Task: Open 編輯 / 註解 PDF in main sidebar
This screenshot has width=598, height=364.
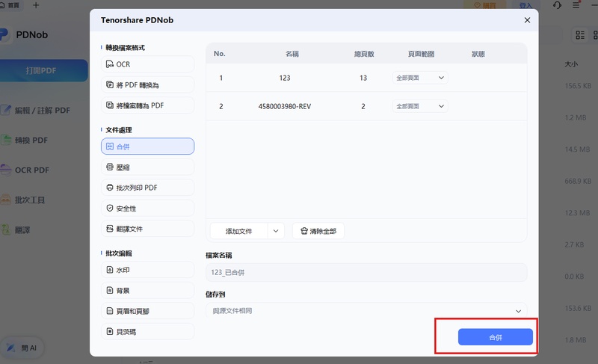Action: pyautogui.click(x=36, y=111)
